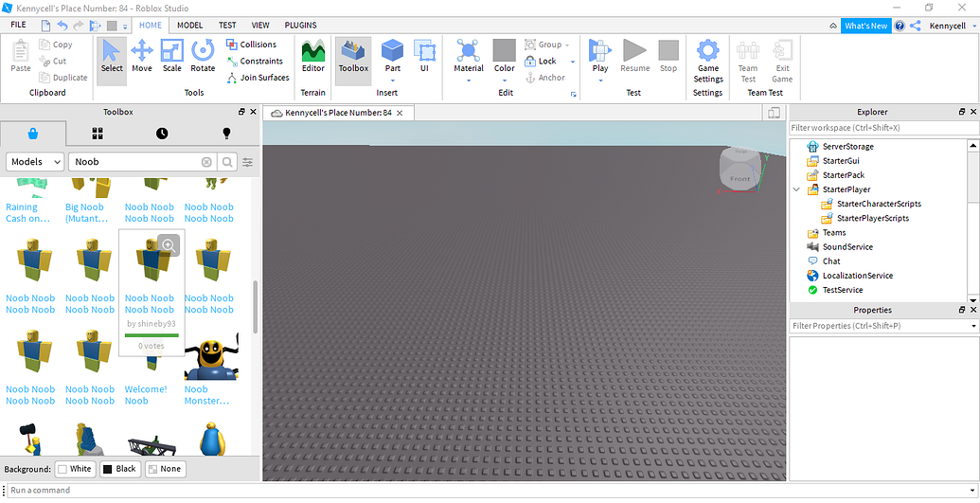Click the Team Test icon
The image size is (980, 503).
coord(748,61)
